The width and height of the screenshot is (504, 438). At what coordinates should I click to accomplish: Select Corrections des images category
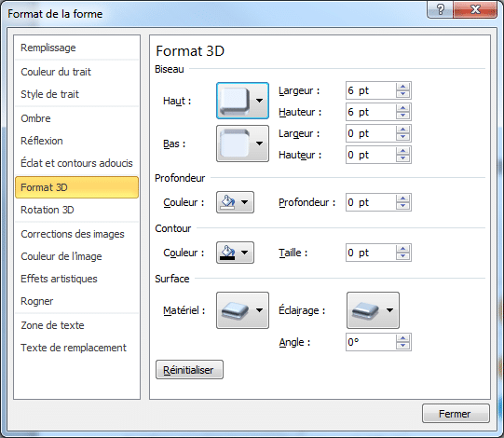76,234
